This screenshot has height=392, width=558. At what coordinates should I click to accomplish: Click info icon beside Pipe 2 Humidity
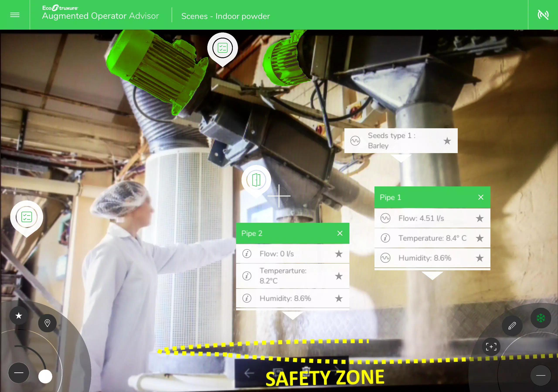[x=247, y=298]
